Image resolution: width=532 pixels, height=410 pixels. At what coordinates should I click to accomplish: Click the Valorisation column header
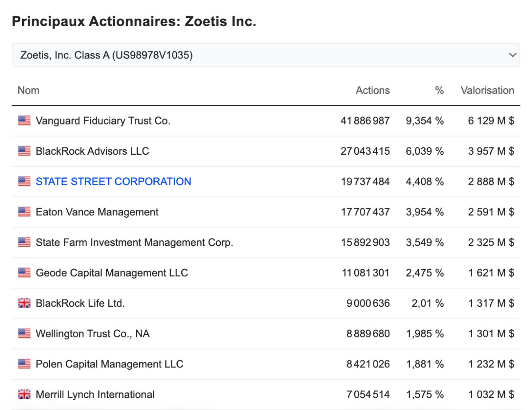pos(487,90)
